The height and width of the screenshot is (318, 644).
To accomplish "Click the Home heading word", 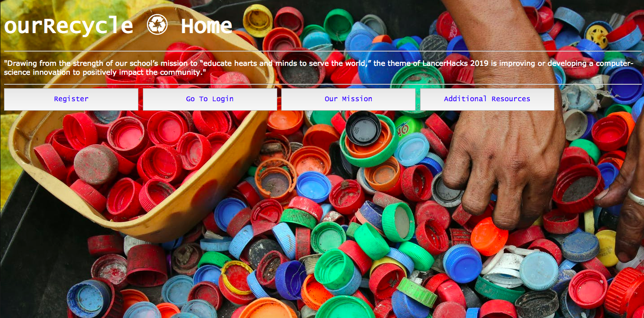I will (206, 26).
